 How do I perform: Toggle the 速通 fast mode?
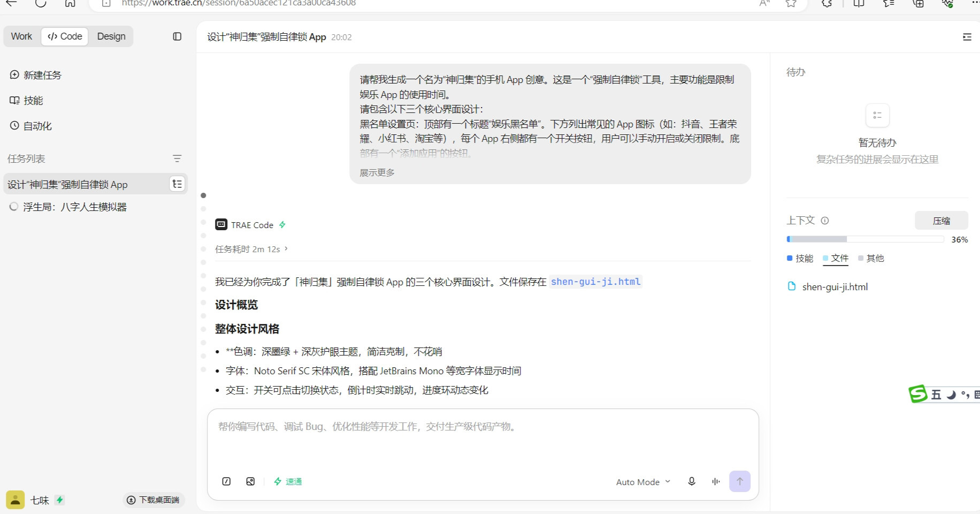288,481
